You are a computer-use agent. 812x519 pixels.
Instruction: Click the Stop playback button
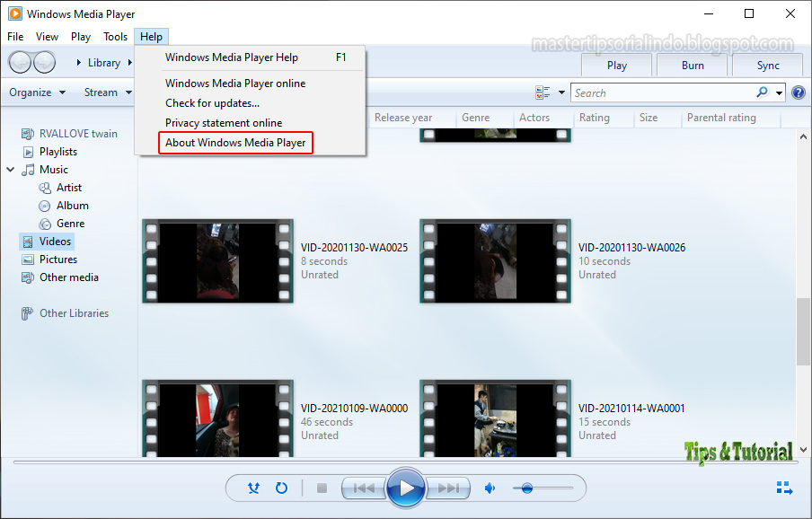coord(322,488)
